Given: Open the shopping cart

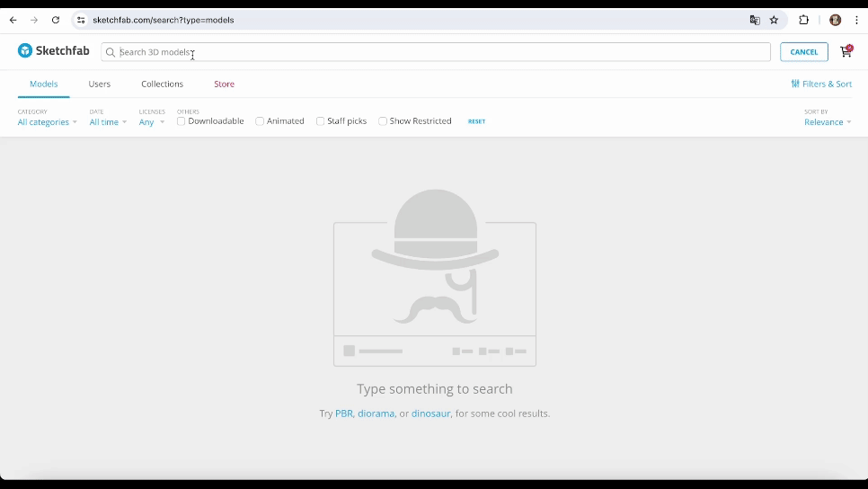Looking at the screenshot, I should pyautogui.click(x=846, y=51).
